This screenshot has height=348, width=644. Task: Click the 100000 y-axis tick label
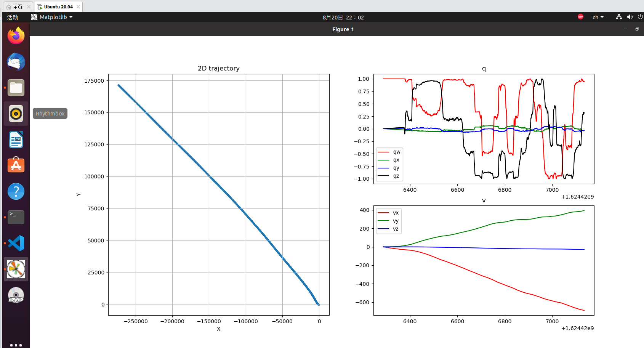[x=94, y=176]
